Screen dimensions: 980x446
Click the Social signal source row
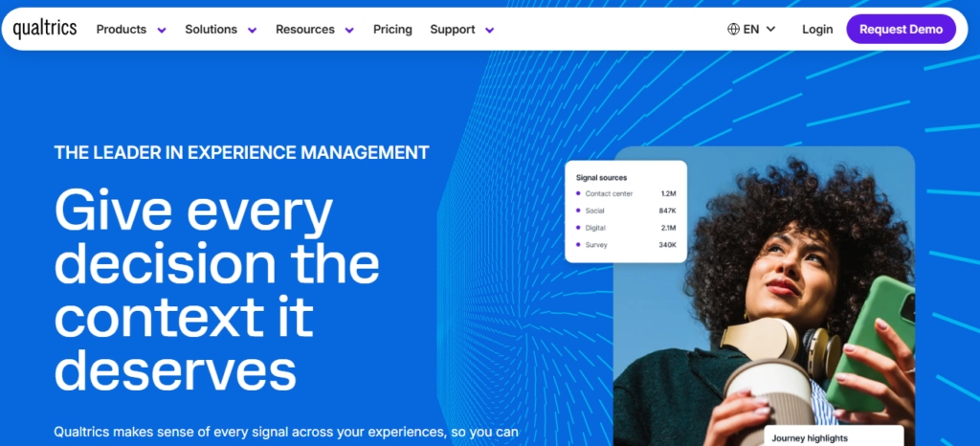pos(626,211)
